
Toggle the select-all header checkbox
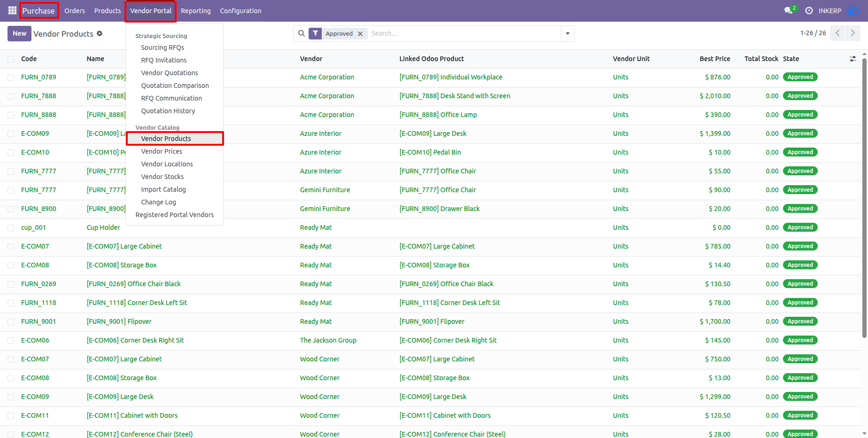[11, 59]
